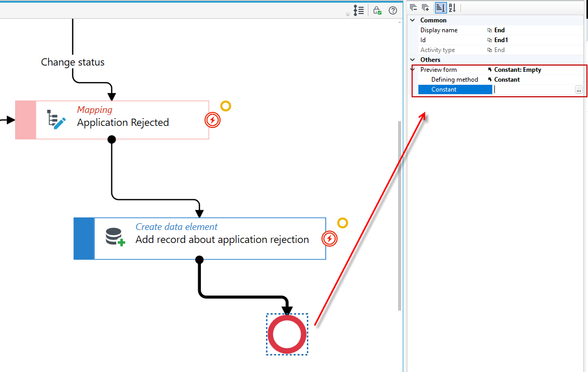Click the database icon on Add record activity
This screenshot has height=372, width=588.
[x=115, y=237]
